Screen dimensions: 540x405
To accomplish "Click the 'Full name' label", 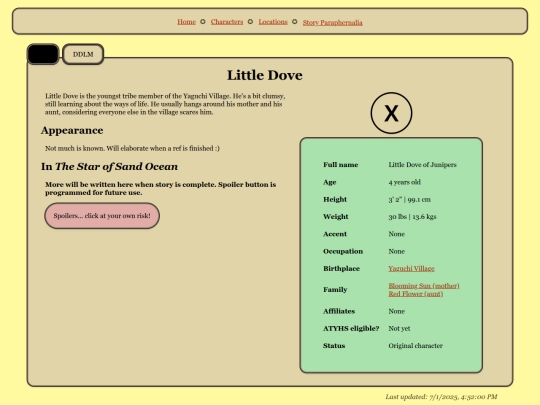I will (x=340, y=165).
